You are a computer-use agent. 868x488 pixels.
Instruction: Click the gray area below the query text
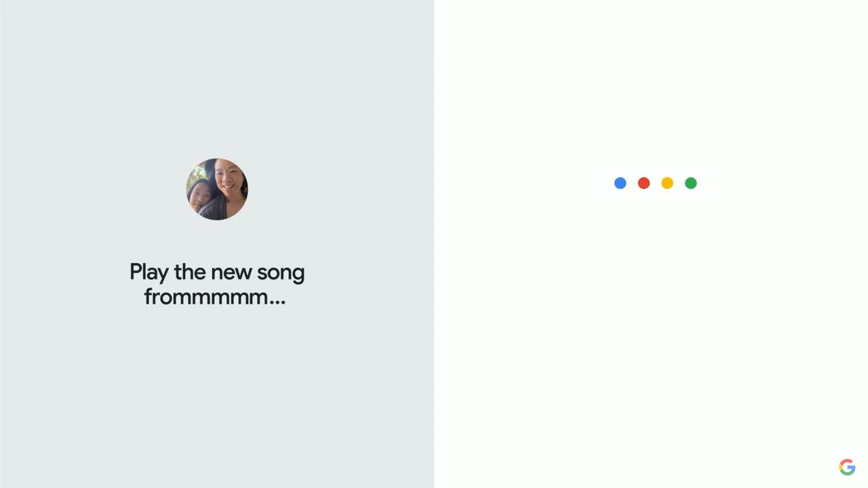pos(217,393)
